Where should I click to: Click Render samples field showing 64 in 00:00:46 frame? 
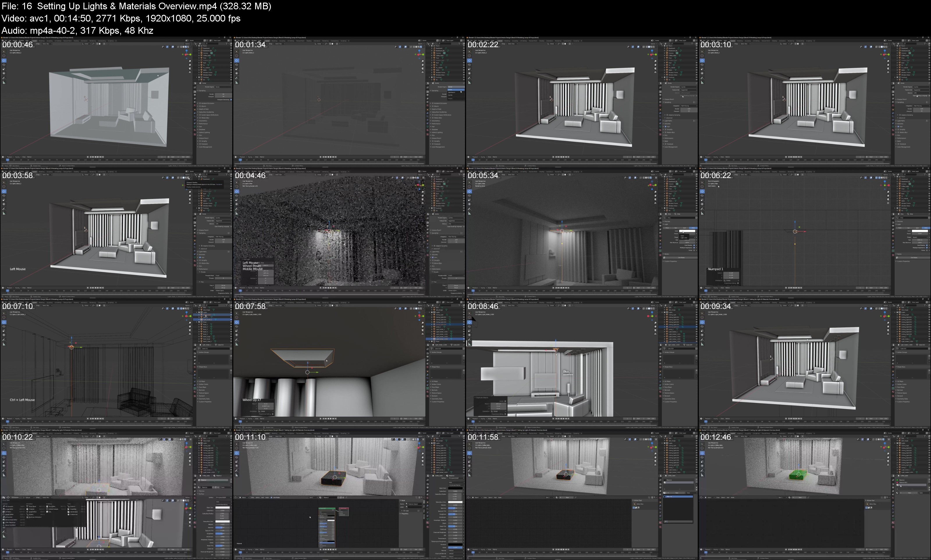[223, 94]
